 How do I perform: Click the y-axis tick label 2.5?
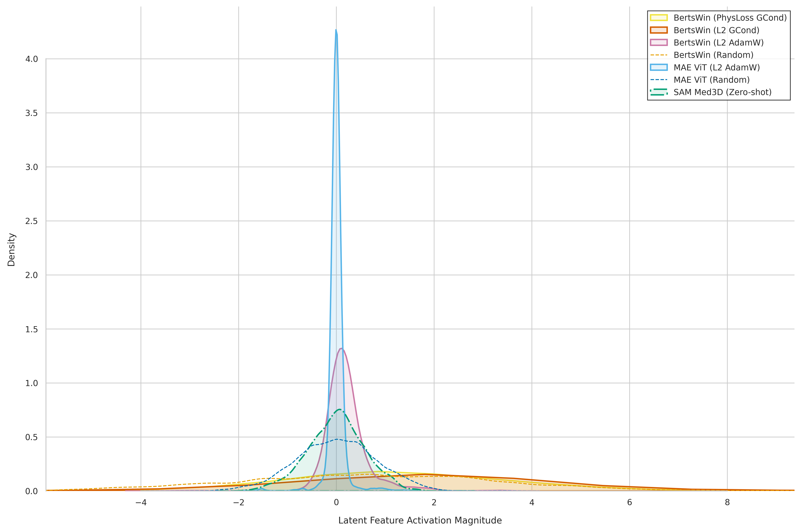click(31, 221)
